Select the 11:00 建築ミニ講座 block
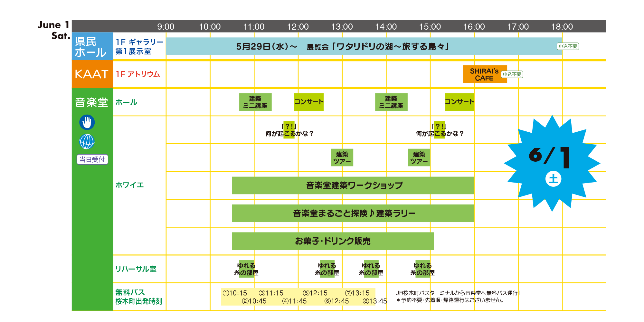Viewport: 644px width, 322px height. click(255, 102)
